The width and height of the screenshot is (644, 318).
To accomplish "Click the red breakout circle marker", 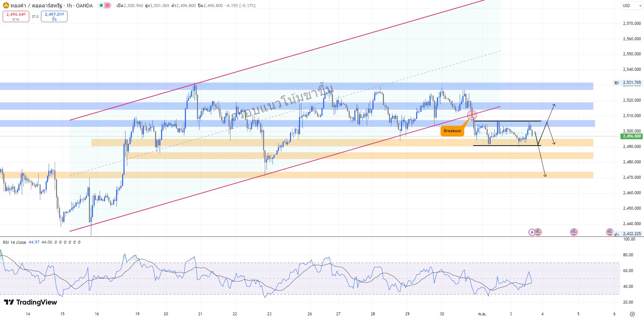I will tap(472, 115).
